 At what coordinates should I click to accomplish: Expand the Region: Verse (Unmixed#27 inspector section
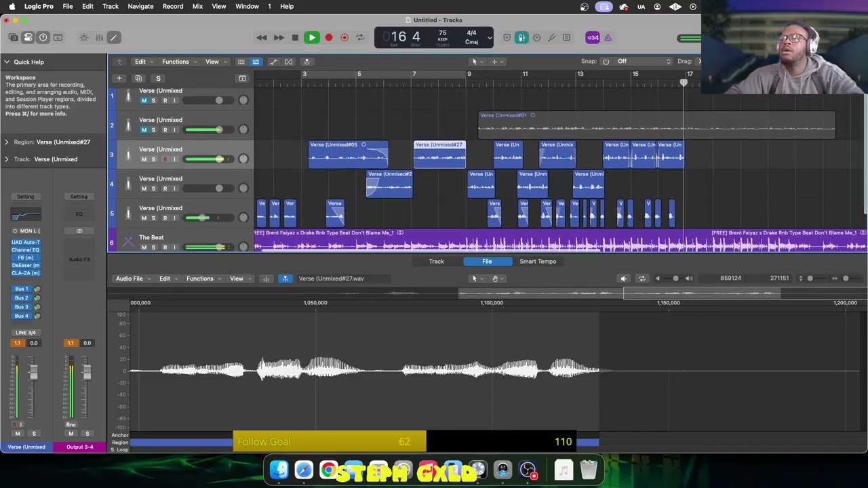point(7,142)
